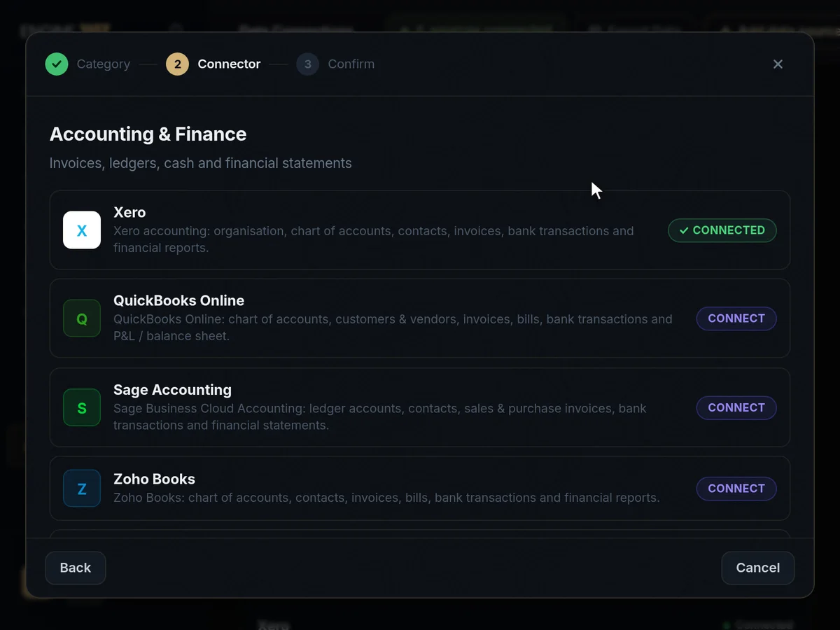Connect Zoho Books
The width and height of the screenshot is (840, 630).
tap(736, 489)
